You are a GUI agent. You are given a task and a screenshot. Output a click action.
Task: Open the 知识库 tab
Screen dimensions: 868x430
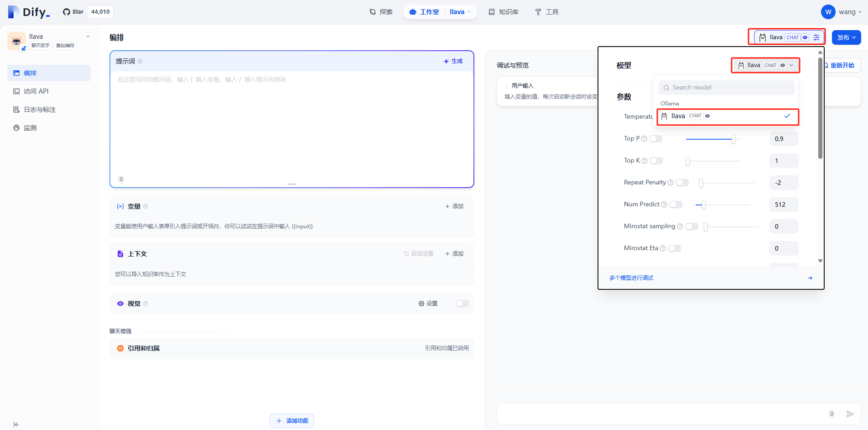coord(504,12)
